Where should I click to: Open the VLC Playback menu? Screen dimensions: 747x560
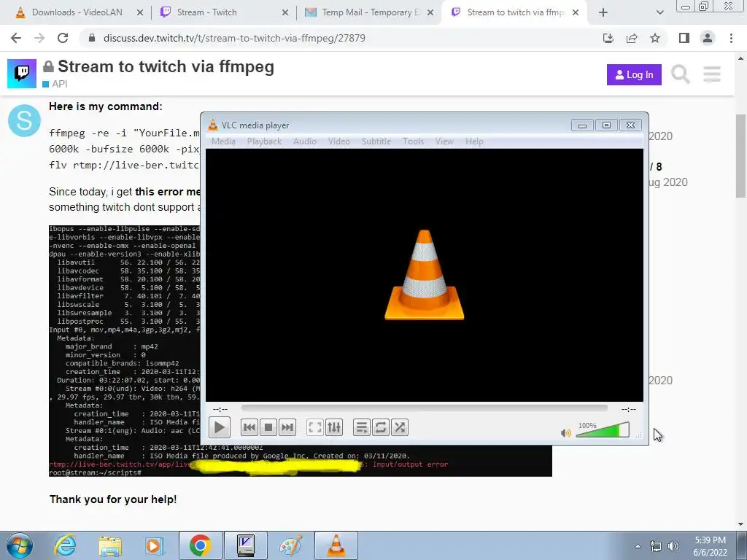tap(264, 141)
